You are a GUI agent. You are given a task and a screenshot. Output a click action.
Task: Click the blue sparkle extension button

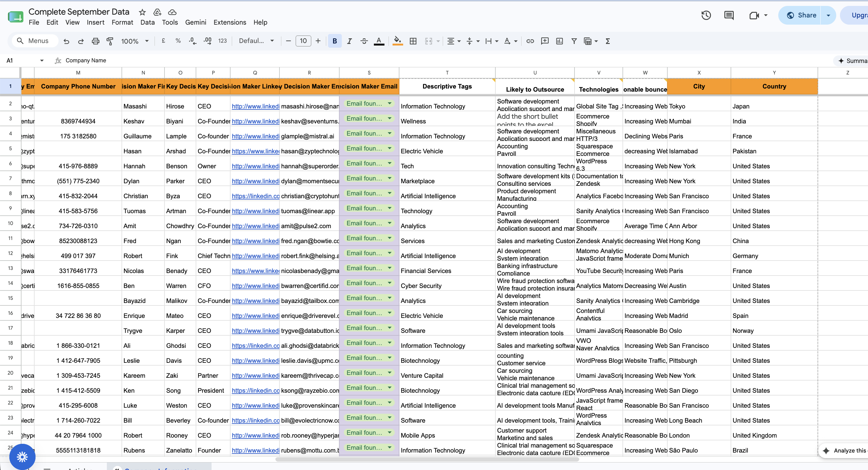click(22, 457)
